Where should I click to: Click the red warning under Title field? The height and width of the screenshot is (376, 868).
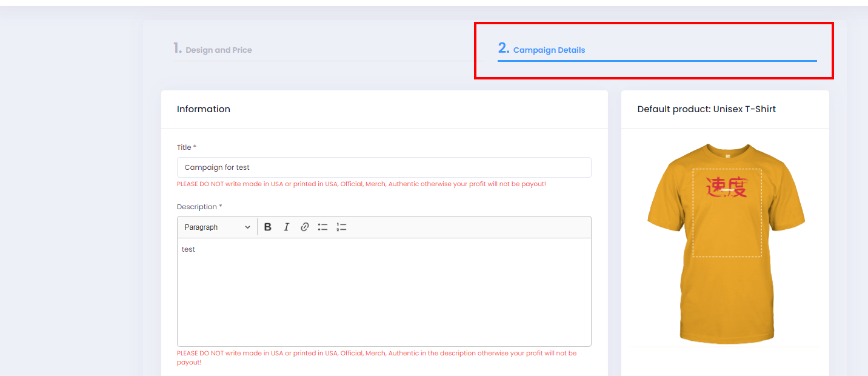click(361, 184)
